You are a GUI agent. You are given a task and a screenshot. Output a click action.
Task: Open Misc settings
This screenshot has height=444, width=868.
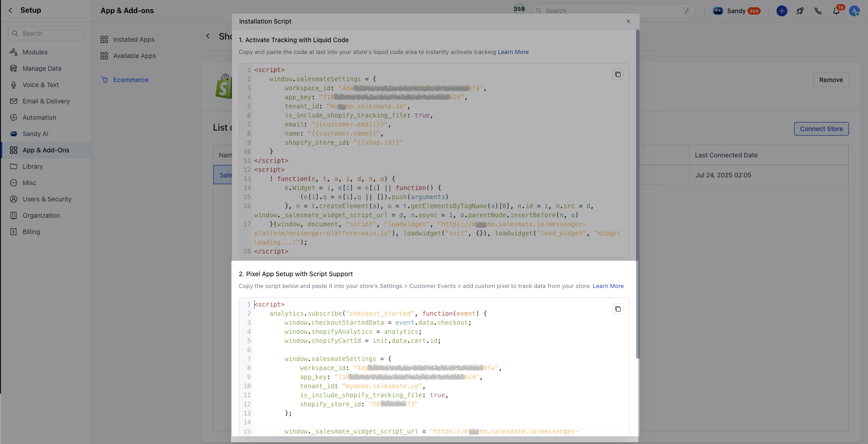(x=46, y=183)
